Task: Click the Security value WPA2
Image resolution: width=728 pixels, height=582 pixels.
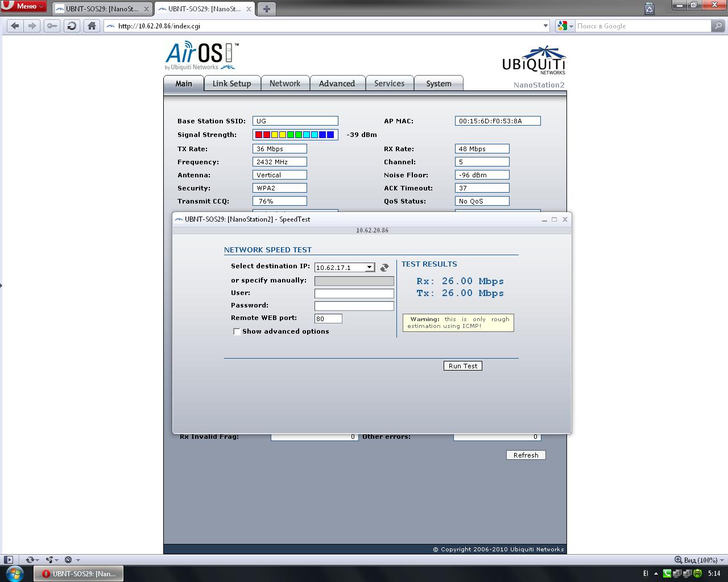Action: point(280,188)
